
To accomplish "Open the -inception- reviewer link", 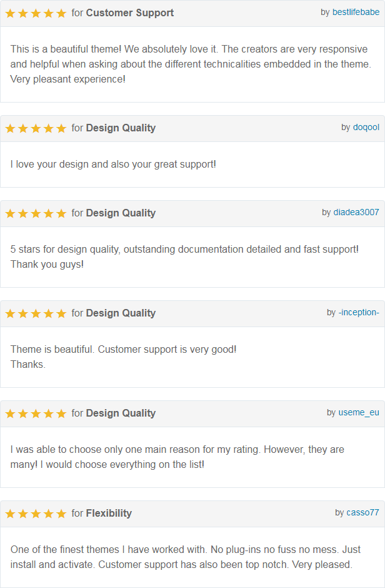I will coord(359,312).
